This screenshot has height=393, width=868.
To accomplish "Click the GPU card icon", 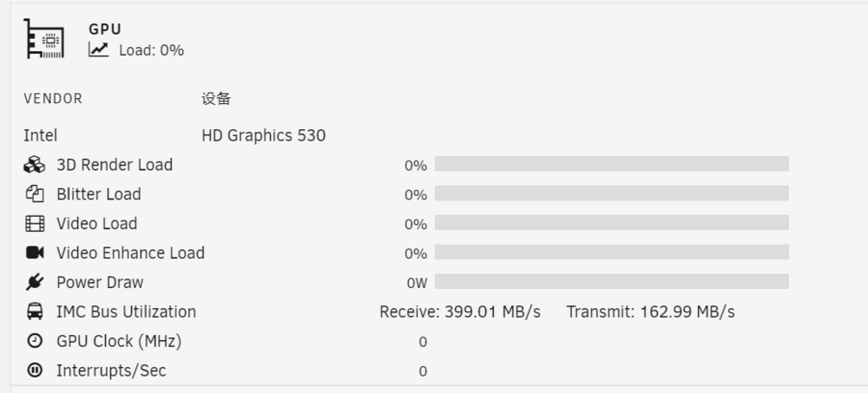I will pos(43,38).
